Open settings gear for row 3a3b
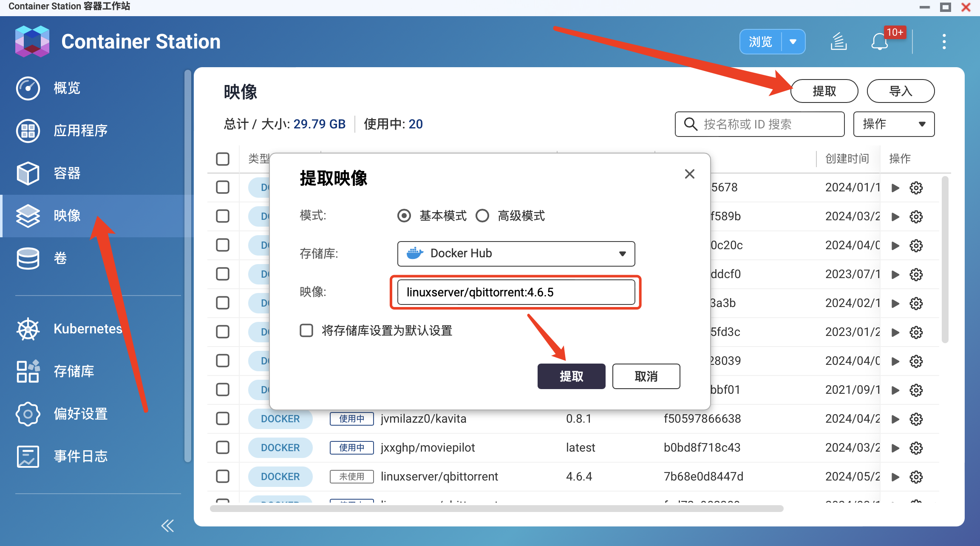 click(916, 303)
